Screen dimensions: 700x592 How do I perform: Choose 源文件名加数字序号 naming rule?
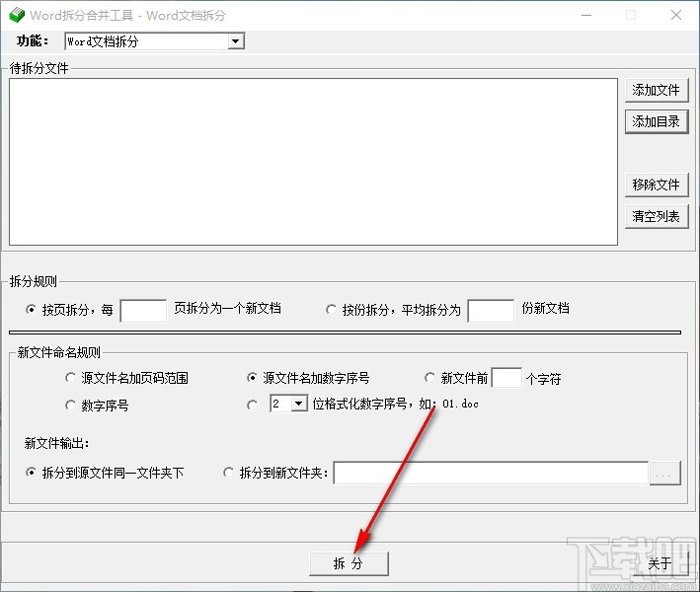tap(252, 378)
